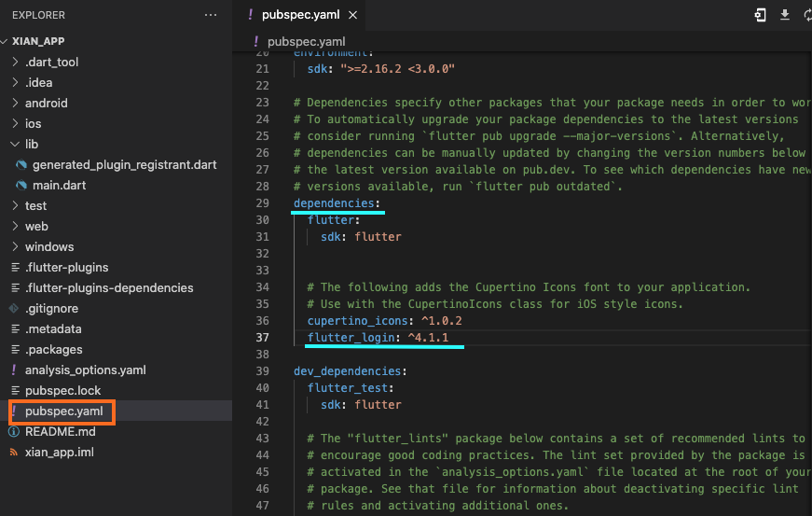
Task: Open generated_plugin_registrant.dart file
Action: pos(124,164)
